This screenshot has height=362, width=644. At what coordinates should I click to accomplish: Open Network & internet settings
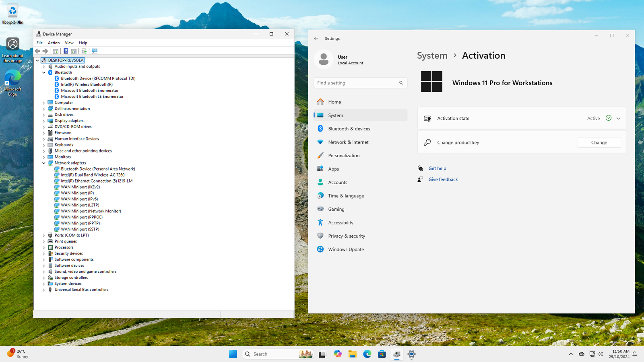(360, 142)
